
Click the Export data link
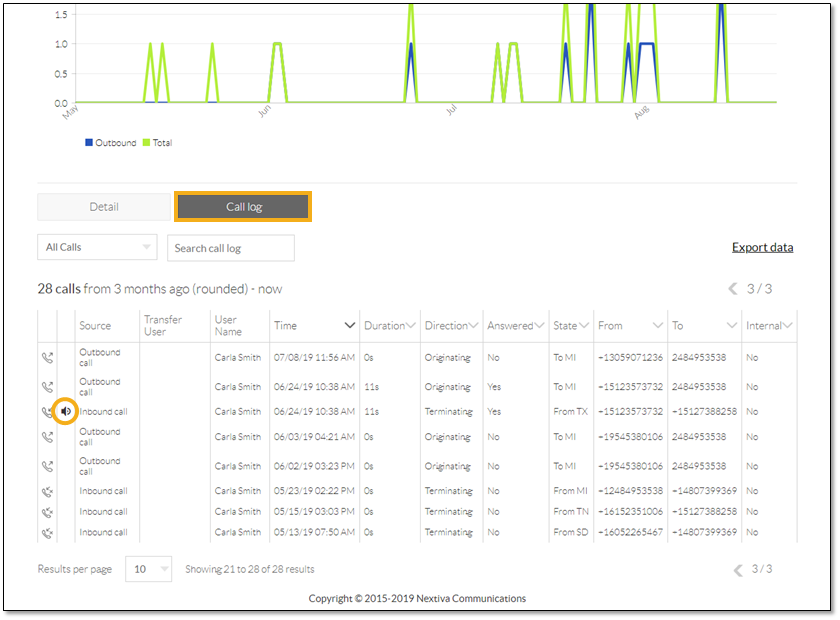click(x=762, y=248)
